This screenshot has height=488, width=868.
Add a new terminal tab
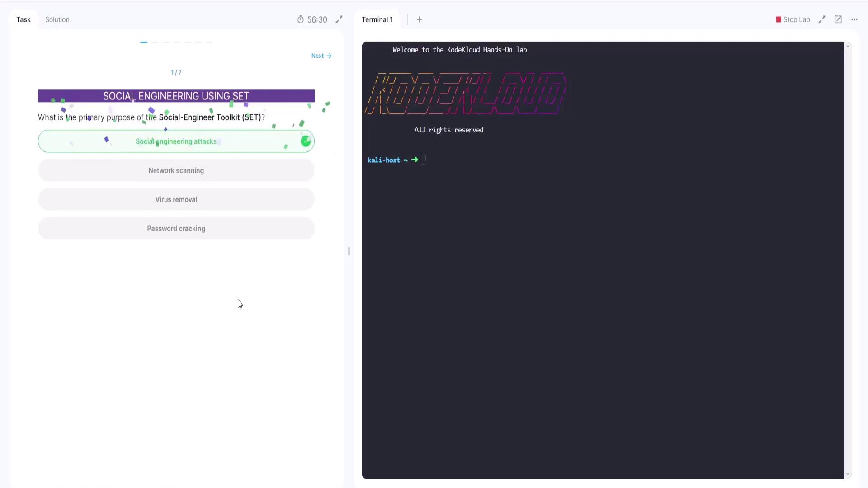(420, 19)
